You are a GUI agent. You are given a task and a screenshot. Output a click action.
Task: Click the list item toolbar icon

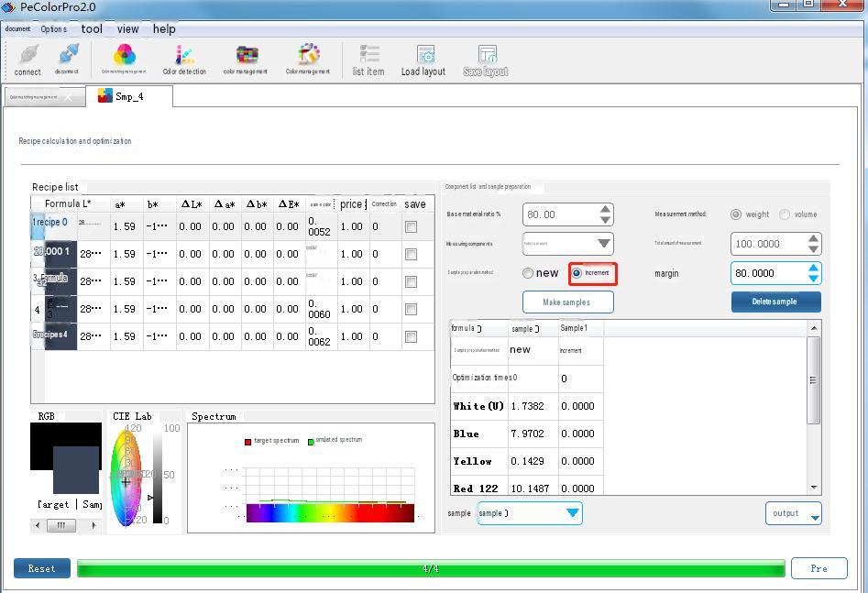point(369,54)
